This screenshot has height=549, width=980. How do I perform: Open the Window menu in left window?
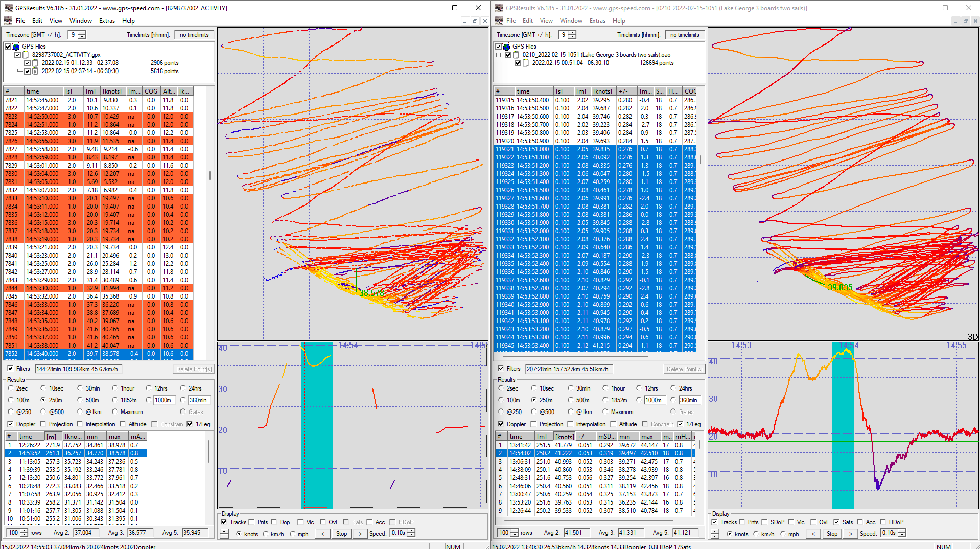click(x=81, y=21)
